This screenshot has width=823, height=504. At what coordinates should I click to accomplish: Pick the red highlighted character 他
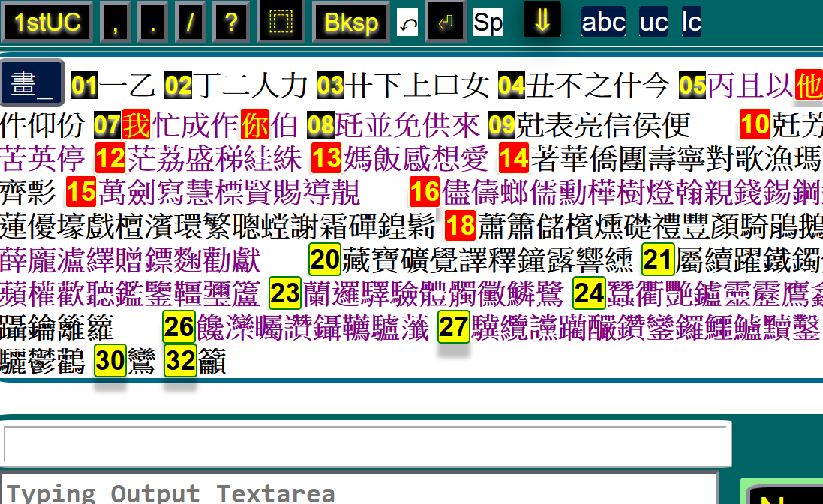tap(809, 85)
